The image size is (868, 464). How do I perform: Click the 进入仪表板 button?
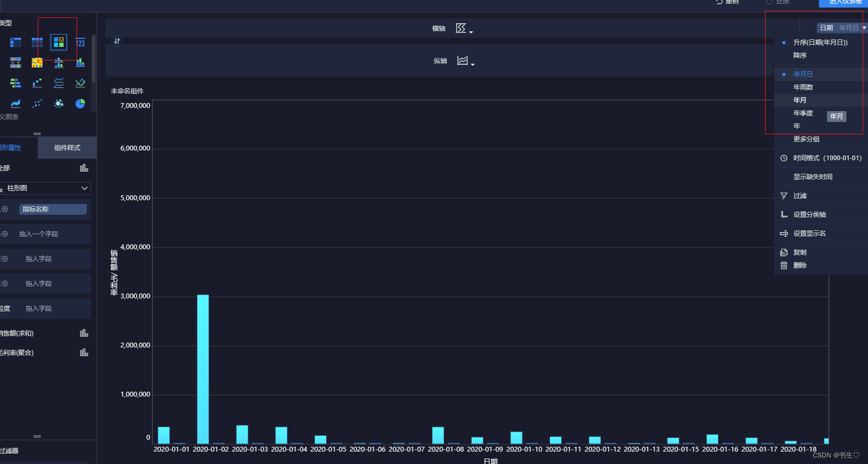coord(844,3)
